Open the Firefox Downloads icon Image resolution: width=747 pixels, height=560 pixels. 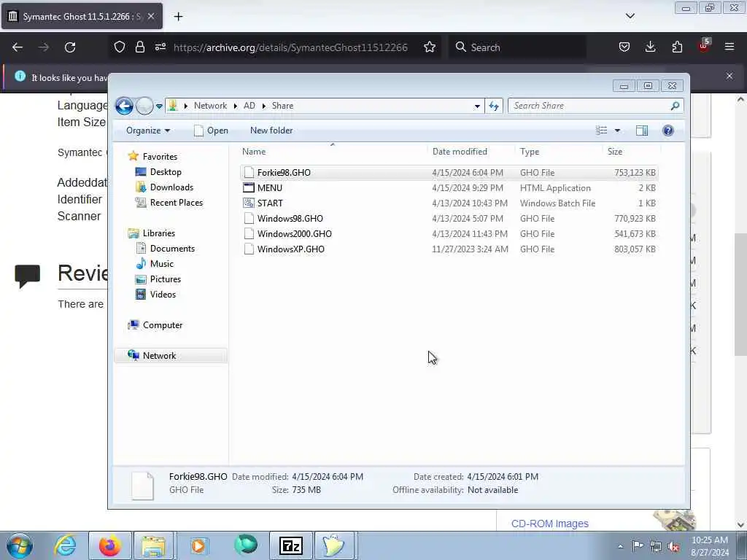click(x=650, y=47)
